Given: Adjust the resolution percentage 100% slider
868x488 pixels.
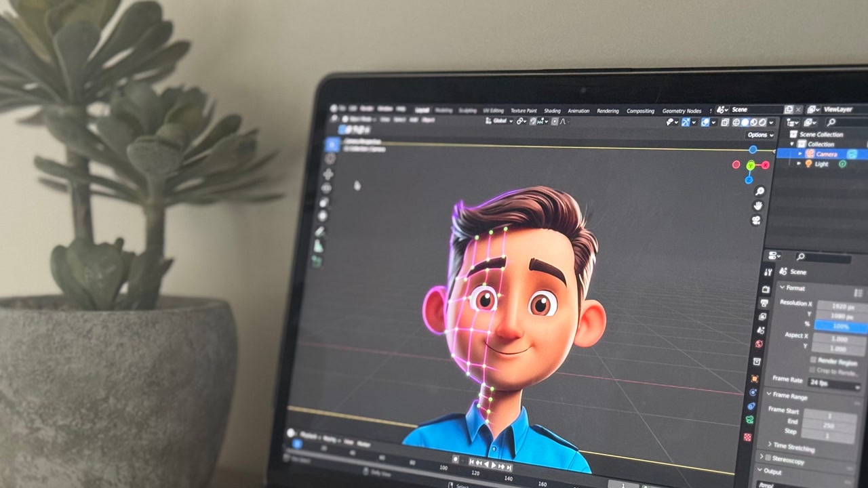Looking at the screenshot, I should point(841,326).
